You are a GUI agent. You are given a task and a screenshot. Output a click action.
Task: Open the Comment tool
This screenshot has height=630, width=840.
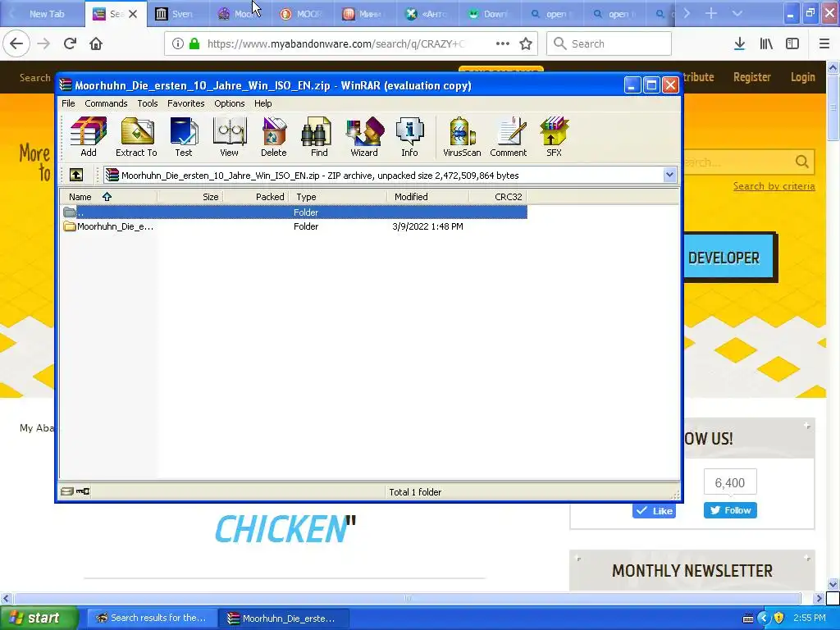click(x=509, y=137)
